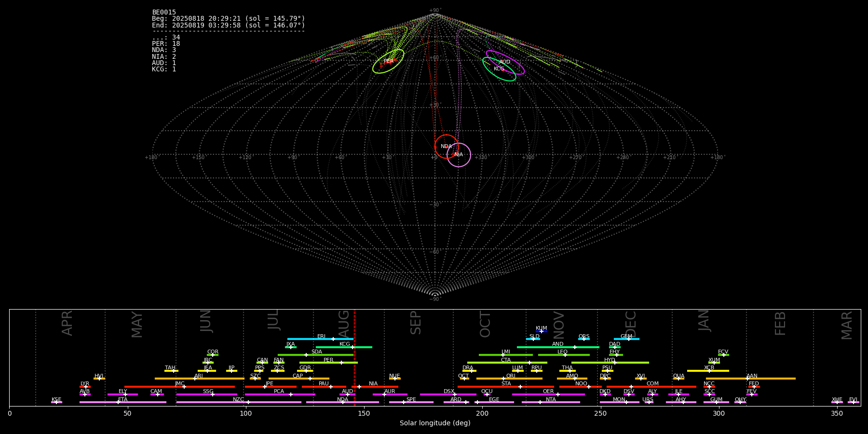Click the SDA shower bar in the timeline
The image size is (868, 434).
pyautogui.click(x=316, y=355)
